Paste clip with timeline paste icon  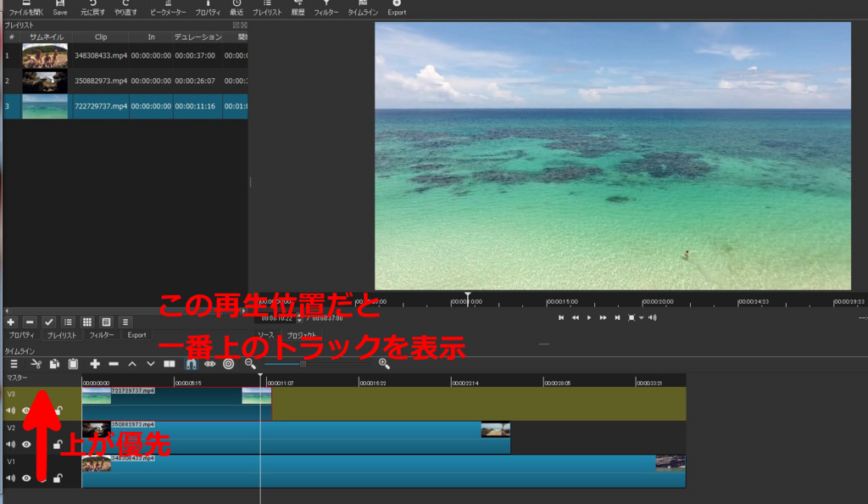(73, 364)
